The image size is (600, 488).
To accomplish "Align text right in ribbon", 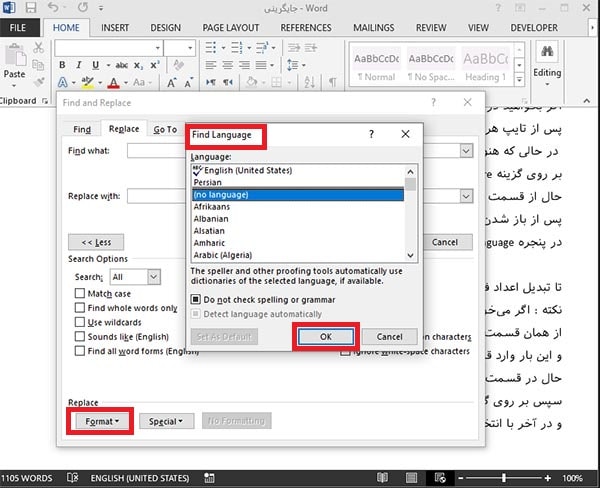I will pyautogui.click(x=245, y=65).
